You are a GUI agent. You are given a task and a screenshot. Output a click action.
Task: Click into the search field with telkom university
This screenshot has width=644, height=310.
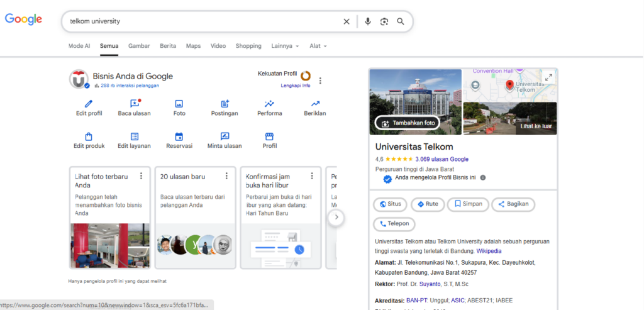tap(203, 22)
